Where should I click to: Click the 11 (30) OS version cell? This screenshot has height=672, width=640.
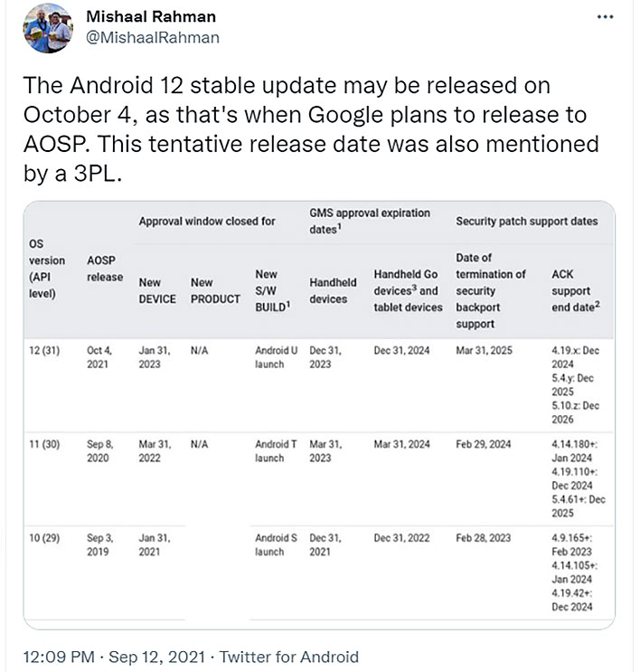pos(44,444)
